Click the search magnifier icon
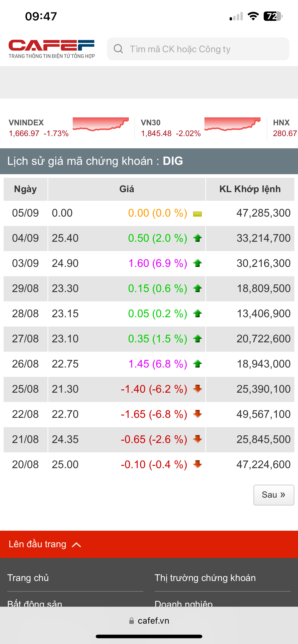This screenshot has height=644, width=298. pos(118,49)
